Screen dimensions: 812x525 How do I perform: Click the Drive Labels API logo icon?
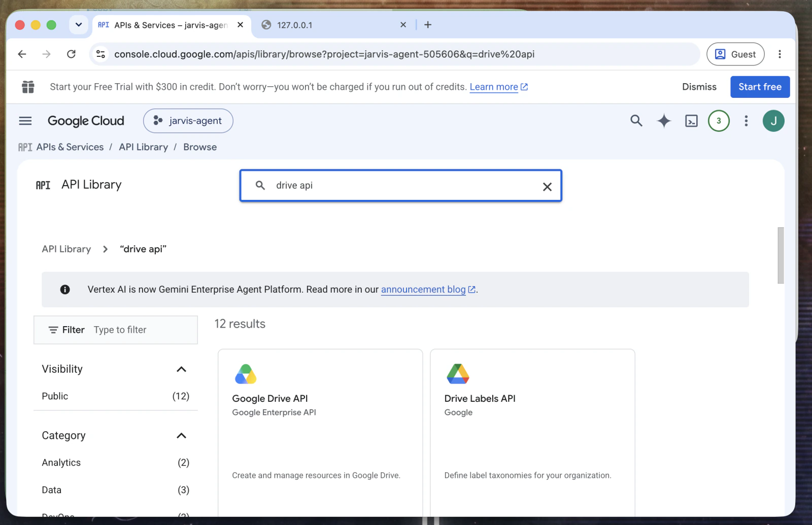458,374
